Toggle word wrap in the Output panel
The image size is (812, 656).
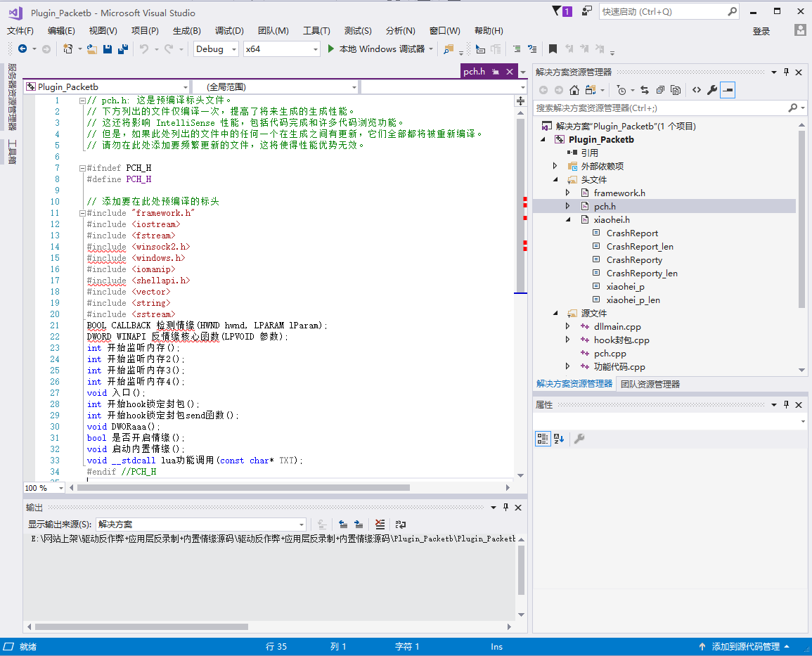[400, 525]
